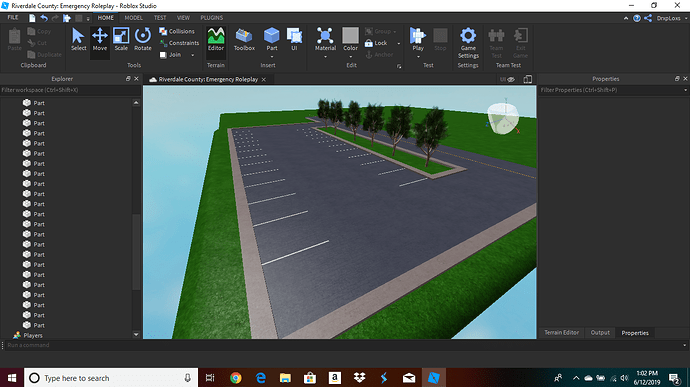The height and width of the screenshot is (387, 690).
Task: Click the Constraints option
Action: point(180,43)
